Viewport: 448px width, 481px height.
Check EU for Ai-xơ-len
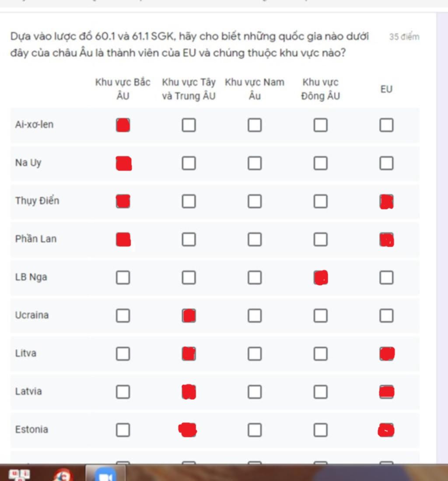[x=386, y=125]
